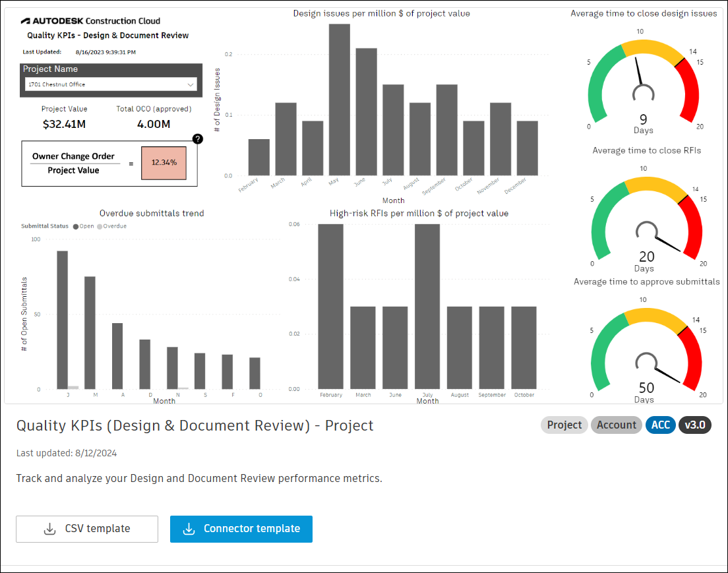This screenshot has width=728, height=573.
Task: Download the Connector template
Action: point(241,529)
